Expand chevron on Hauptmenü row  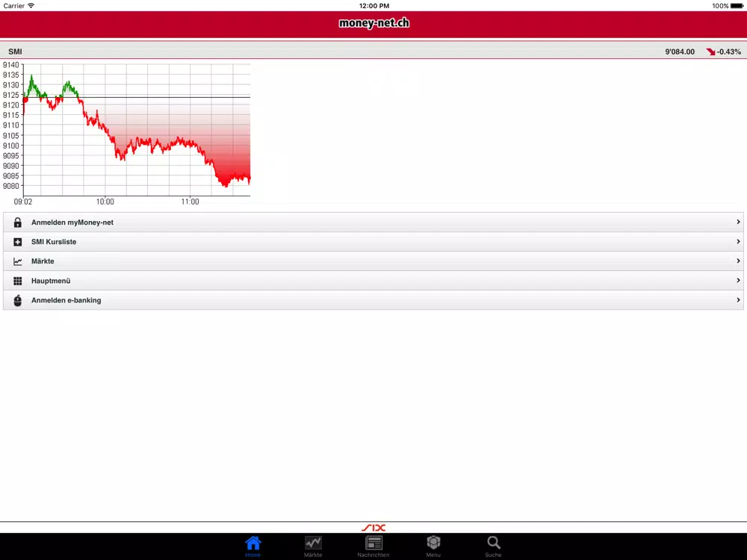(738, 281)
